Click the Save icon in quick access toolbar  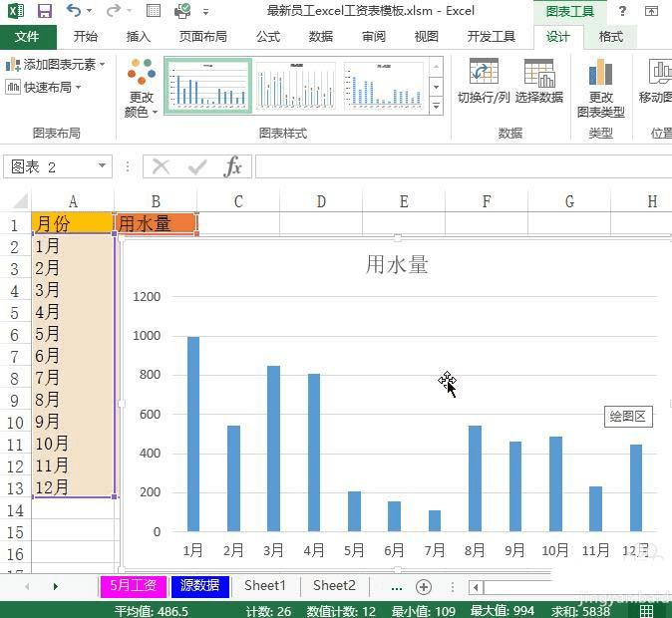coord(45,11)
